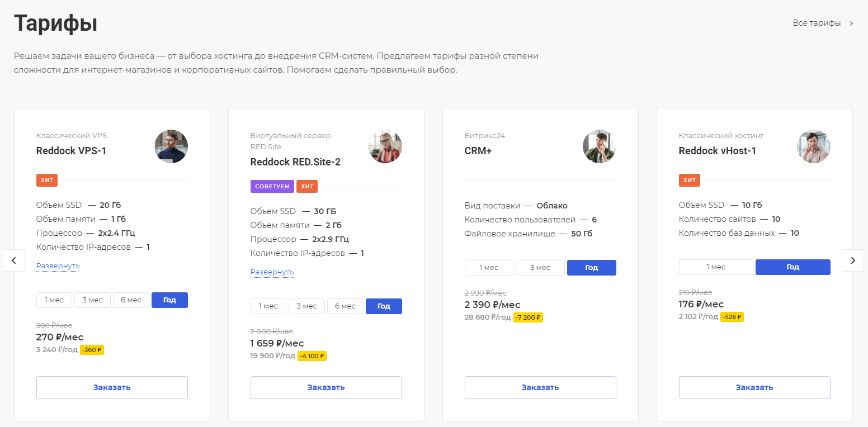Choose Год billing for Reddock RED.Site-2

(384, 306)
